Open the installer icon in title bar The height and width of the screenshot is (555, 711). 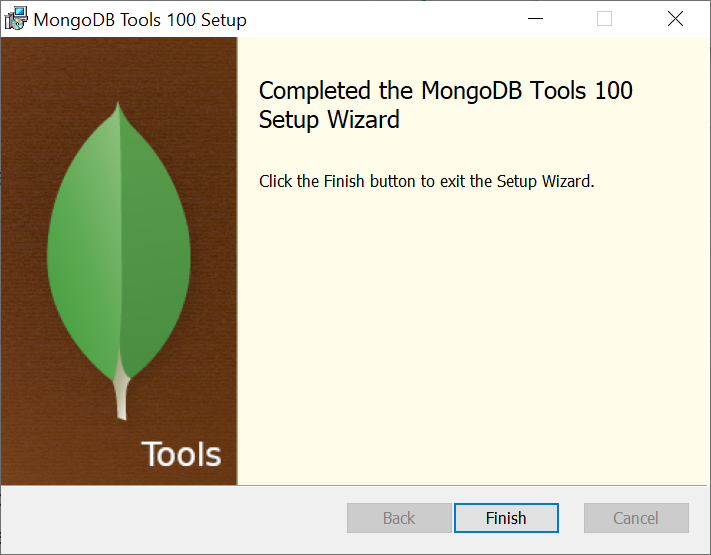(x=16, y=19)
